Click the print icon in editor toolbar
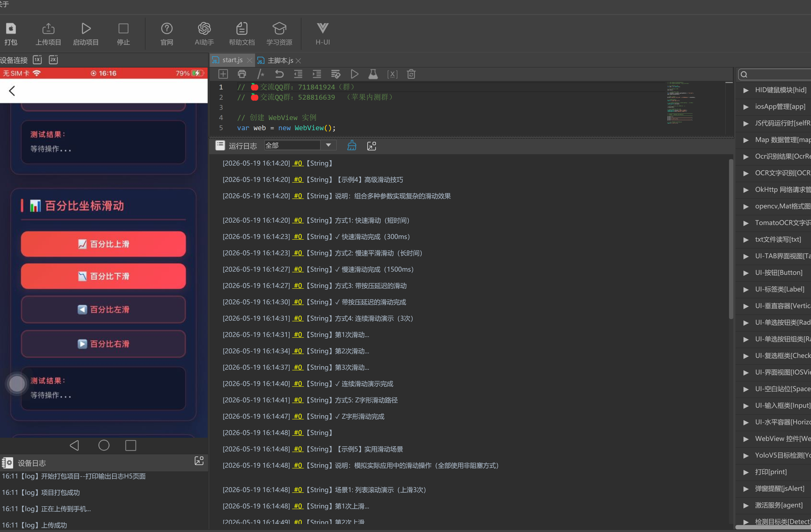Image resolution: width=811 pixels, height=532 pixels. coord(242,74)
